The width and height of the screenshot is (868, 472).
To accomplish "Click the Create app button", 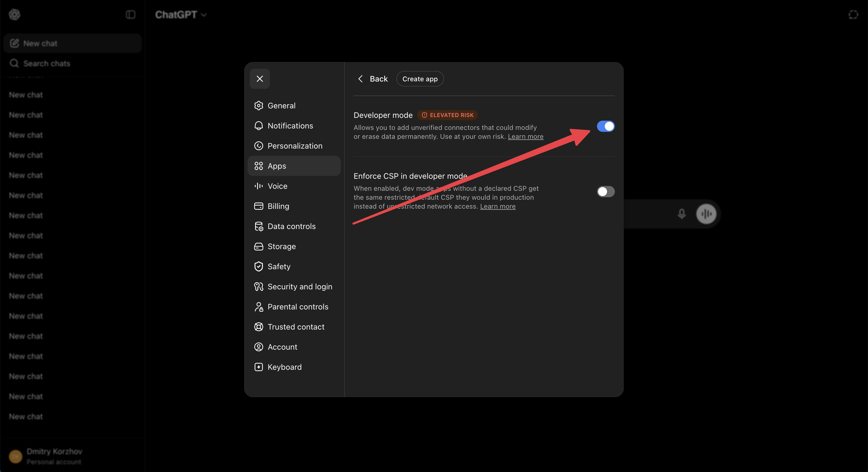I will click(x=420, y=78).
